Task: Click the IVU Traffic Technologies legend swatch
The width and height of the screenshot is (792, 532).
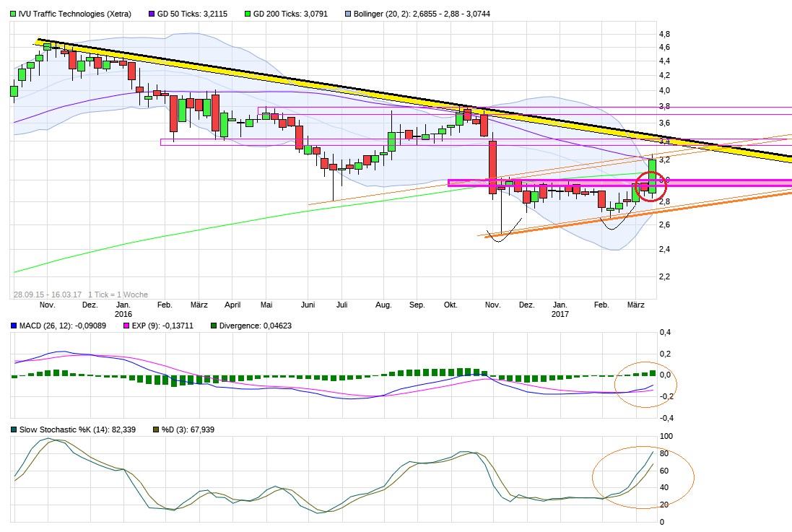Action: [x=13, y=14]
